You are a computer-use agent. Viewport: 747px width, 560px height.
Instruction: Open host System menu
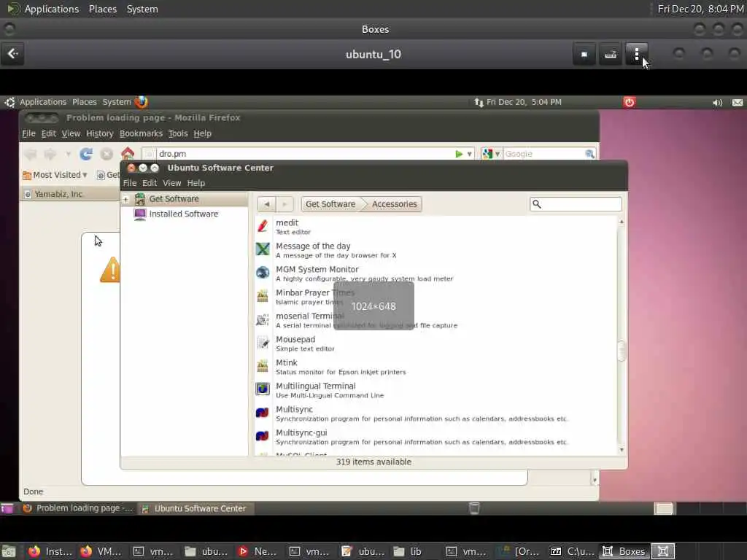(142, 9)
